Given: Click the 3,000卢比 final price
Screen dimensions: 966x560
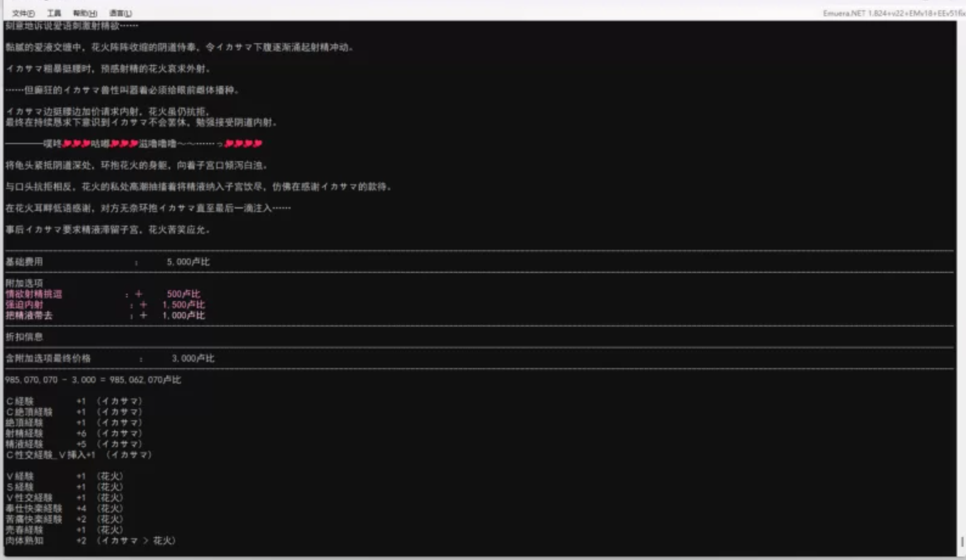Looking at the screenshot, I should pyautogui.click(x=193, y=358).
